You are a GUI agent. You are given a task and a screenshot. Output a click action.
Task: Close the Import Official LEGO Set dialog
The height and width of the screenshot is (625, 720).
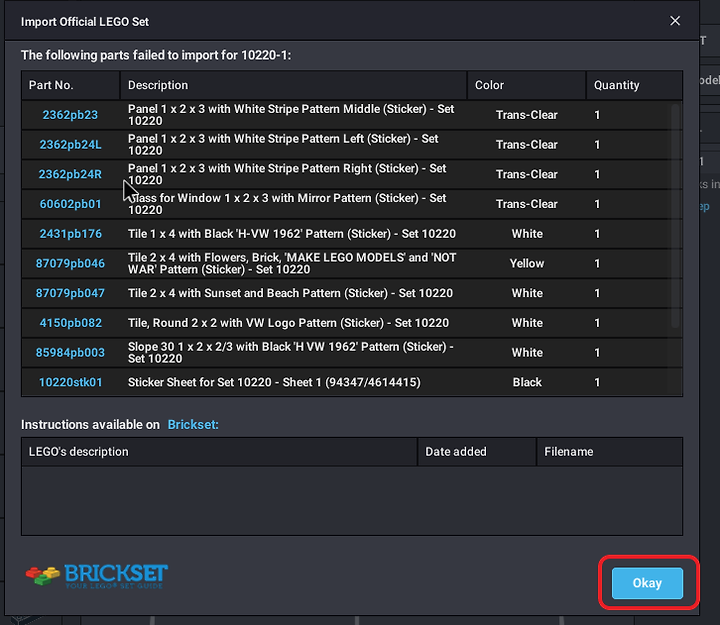[675, 21]
